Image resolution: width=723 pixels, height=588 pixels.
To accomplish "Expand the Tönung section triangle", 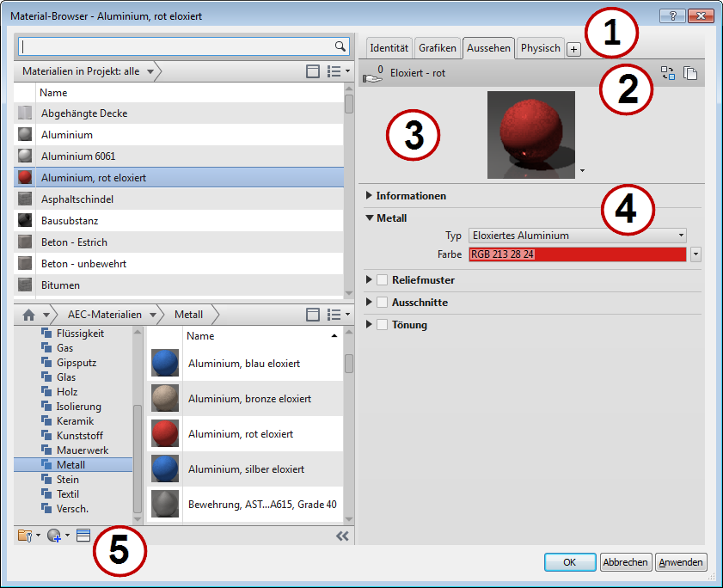I will click(x=369, y=324).
